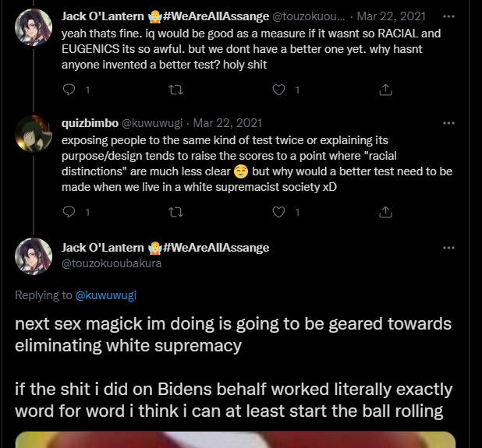482x448 pixels.
Task: Reply to Jack O'Lantern's first tweet
Action: [69, 90]
